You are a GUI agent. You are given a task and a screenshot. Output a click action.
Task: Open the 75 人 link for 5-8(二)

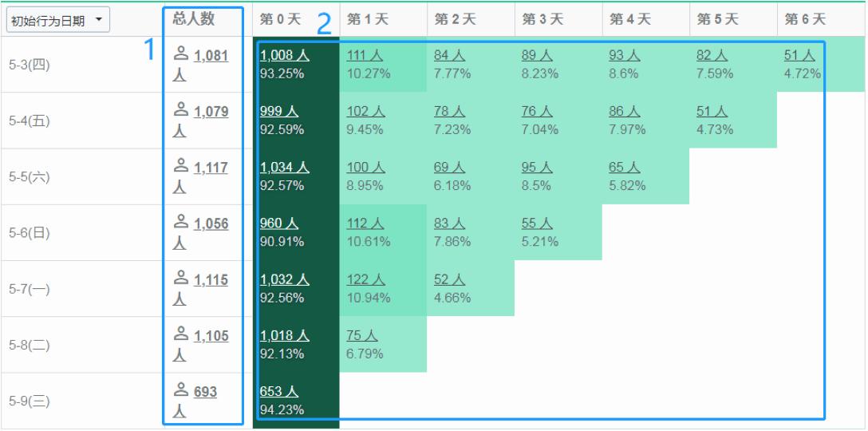(x=362, y=336)
